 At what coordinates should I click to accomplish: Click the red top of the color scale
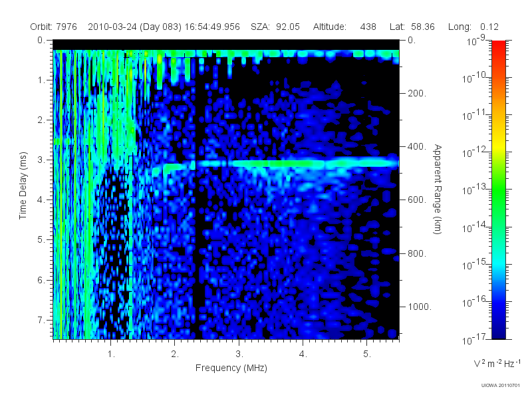click(x=498, y=46)
